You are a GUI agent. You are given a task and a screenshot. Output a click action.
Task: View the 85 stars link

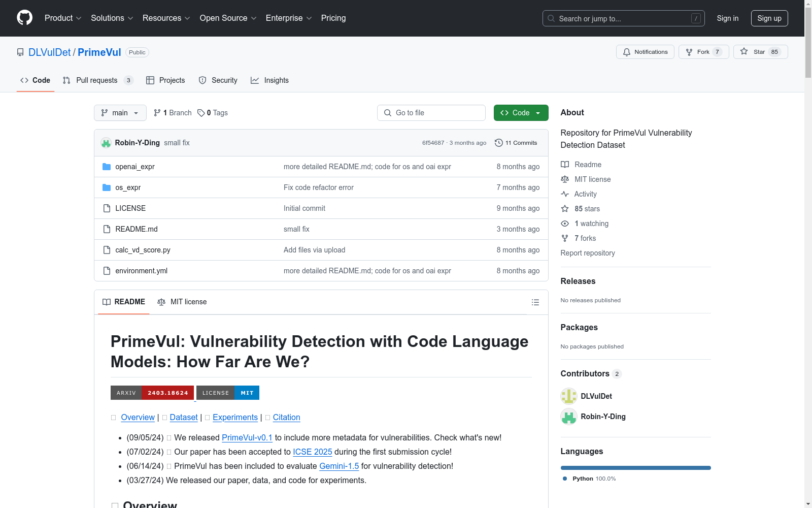[580, 209]
